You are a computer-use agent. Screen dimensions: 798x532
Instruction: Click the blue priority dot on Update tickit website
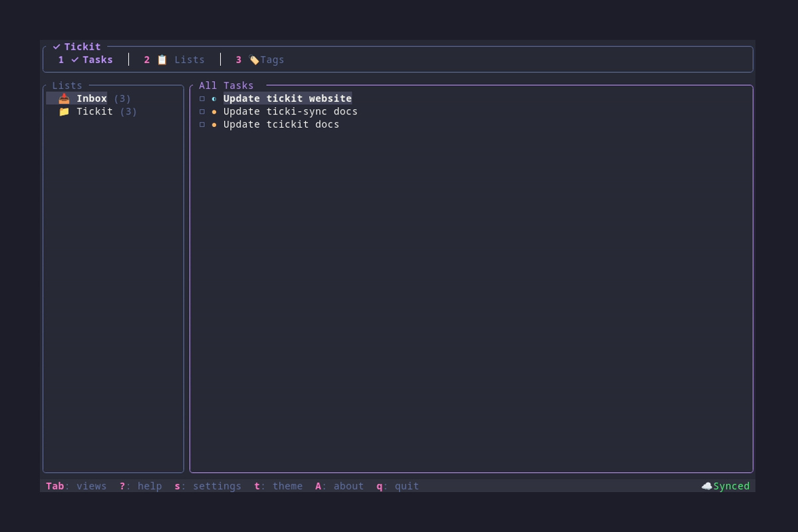pos(214,98)
